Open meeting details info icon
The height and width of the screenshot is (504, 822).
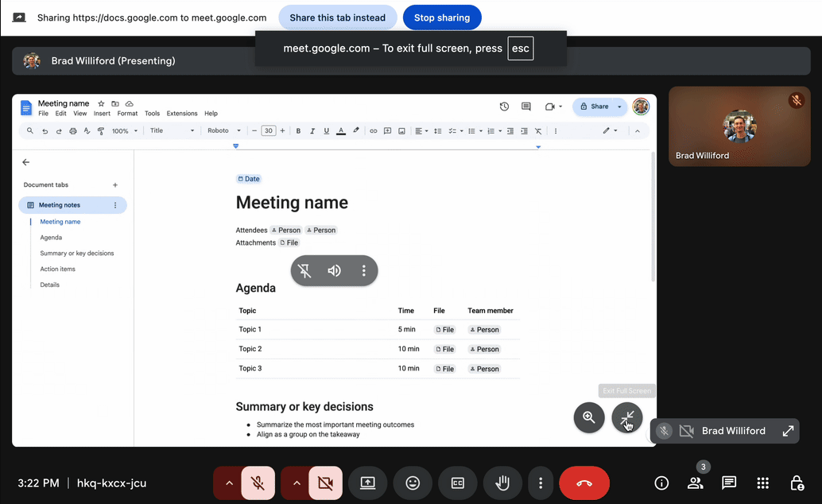click(x=661, y=483)
